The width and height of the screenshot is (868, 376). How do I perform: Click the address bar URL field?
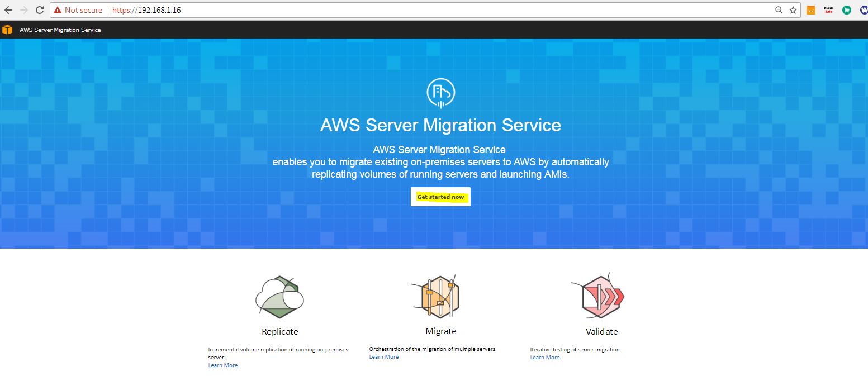click(447, 10)
